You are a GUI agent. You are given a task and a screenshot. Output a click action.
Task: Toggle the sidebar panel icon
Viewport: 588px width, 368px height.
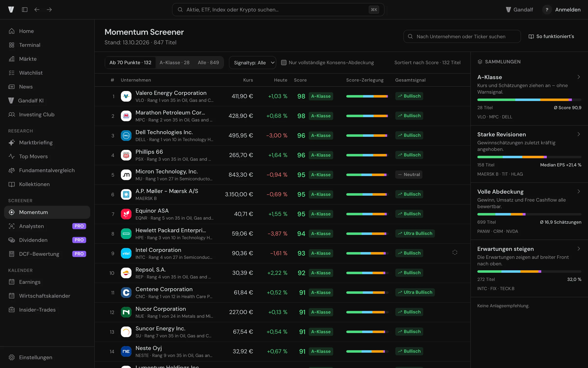(24, 10)
